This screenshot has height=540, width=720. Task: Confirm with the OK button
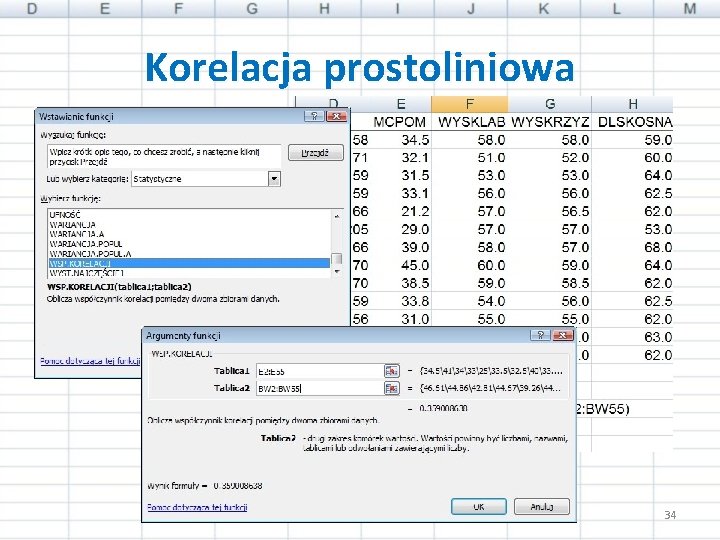tap(478, 506)
